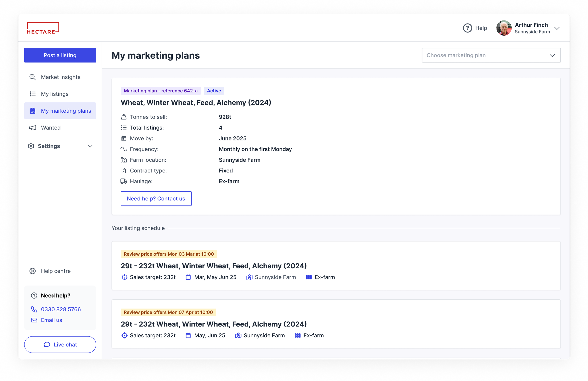Click the phone icon beside 0330 number

34,309
